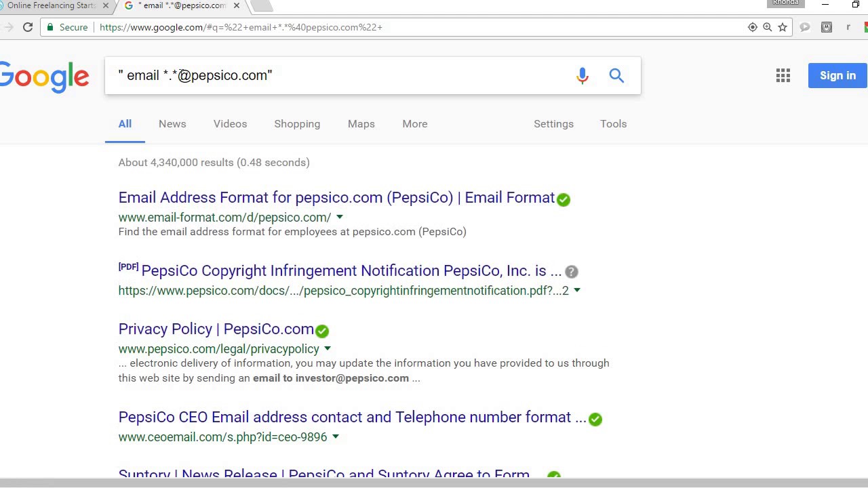Click the green checkmark beside PepsiCo CEO Email result

click(595, 419)
